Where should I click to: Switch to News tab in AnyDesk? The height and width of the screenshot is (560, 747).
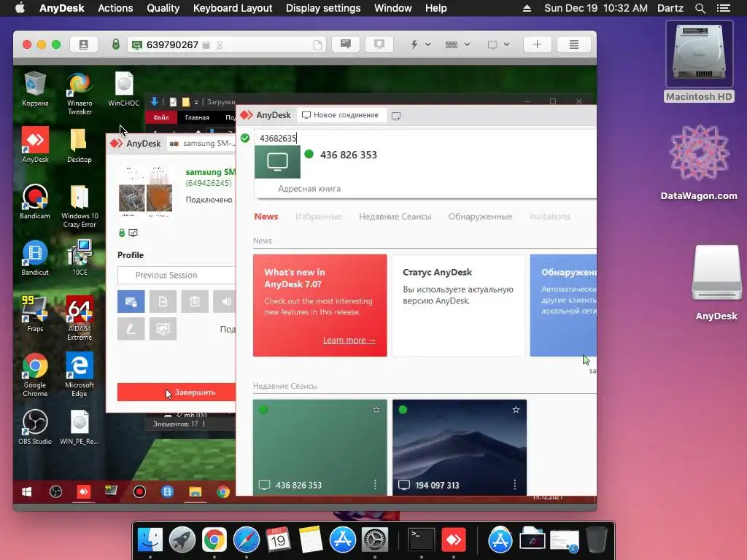click(266, 216)
